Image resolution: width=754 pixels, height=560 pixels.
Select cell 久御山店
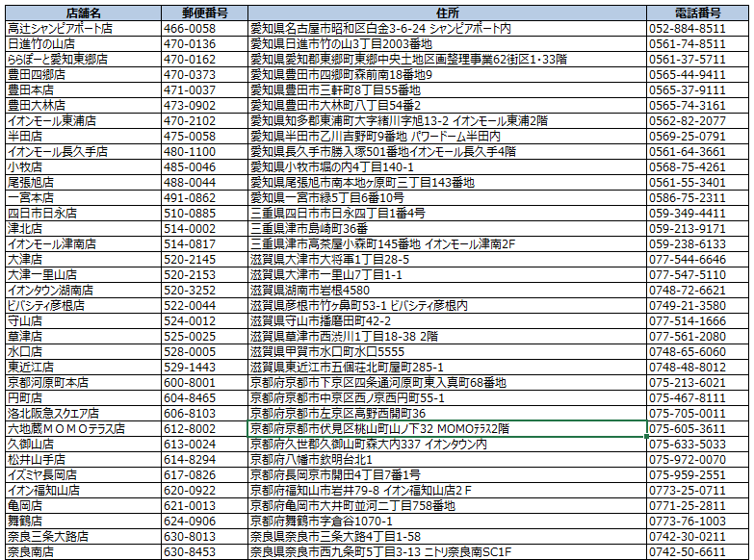click(x=83, y=444)
